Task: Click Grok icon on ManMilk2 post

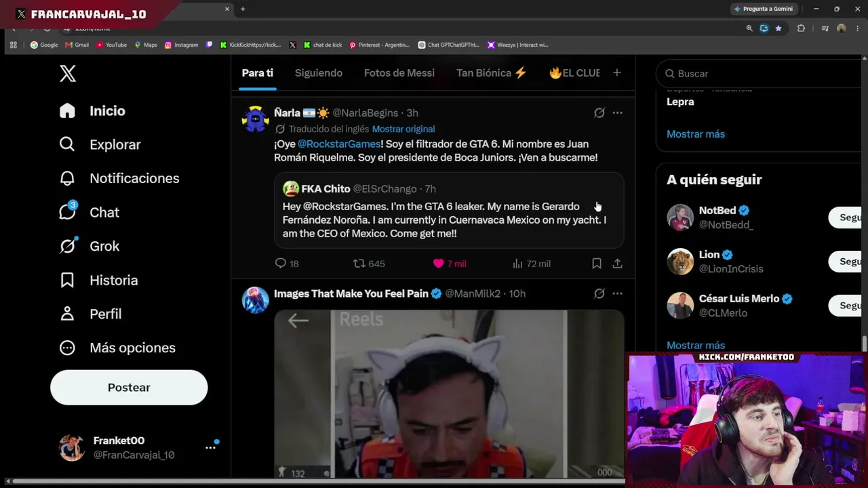Action: point(599,293)
